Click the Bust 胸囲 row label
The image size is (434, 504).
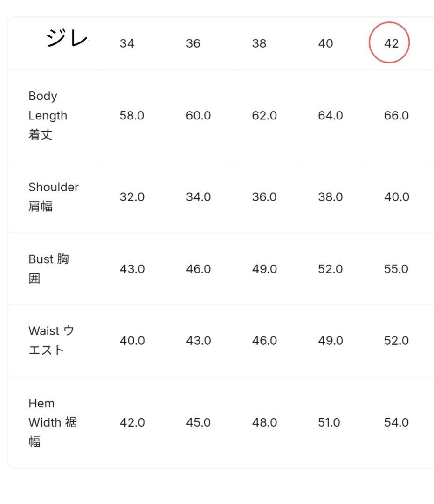[48, 269]
